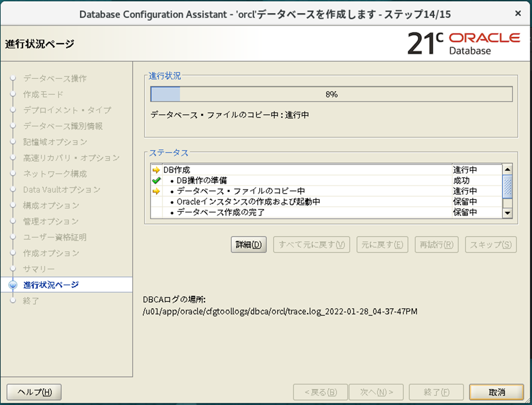The width and height of the screenshot is (532, 405).
Task: Select the ネットワーク構成 step
Action: click(55, 174)
